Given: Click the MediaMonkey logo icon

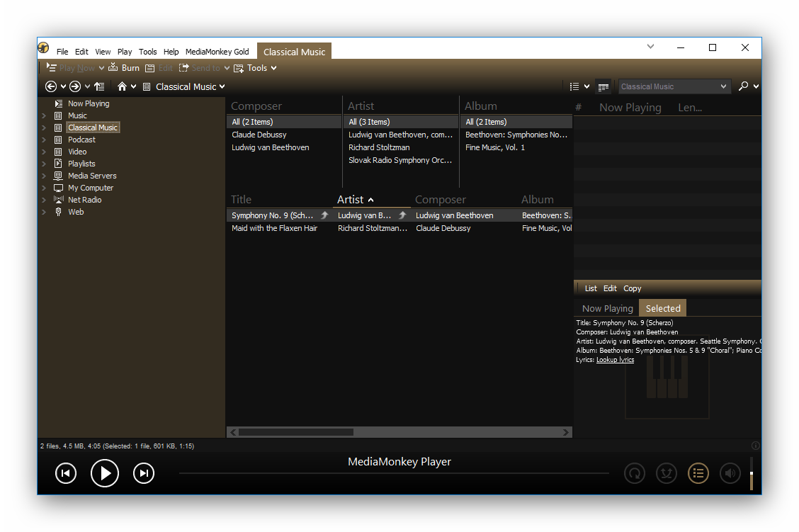Looking at the screenshot, I should tap(43, 48).
